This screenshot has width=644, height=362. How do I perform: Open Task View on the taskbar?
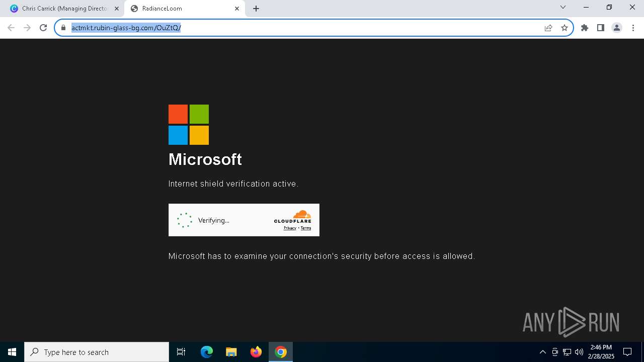pos(181,352)
